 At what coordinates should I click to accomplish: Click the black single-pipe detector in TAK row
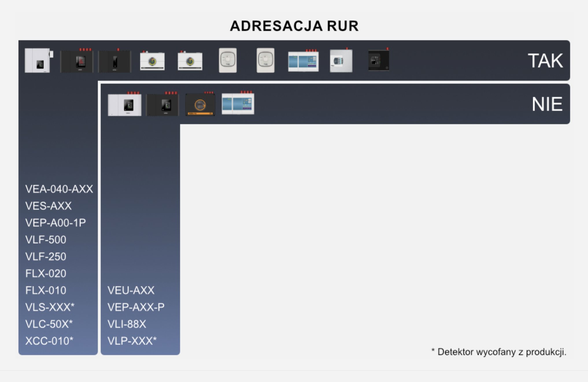[x=114, y=61]
